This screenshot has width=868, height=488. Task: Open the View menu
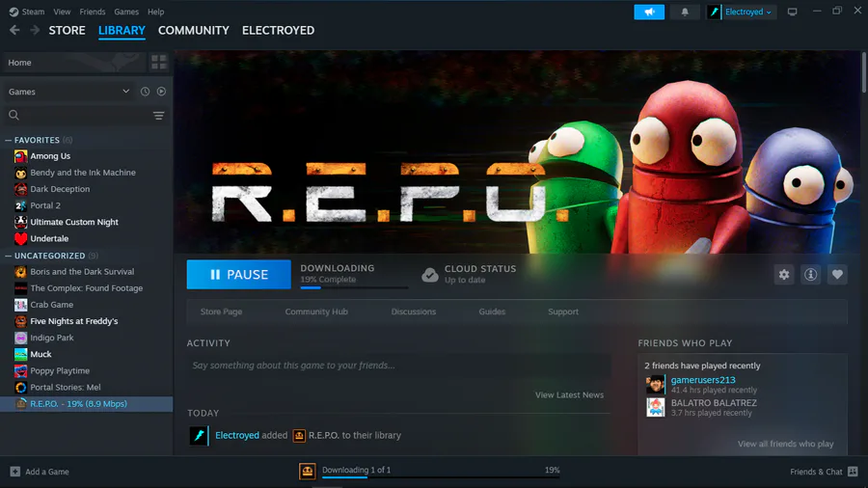click(x=62, y=12)
